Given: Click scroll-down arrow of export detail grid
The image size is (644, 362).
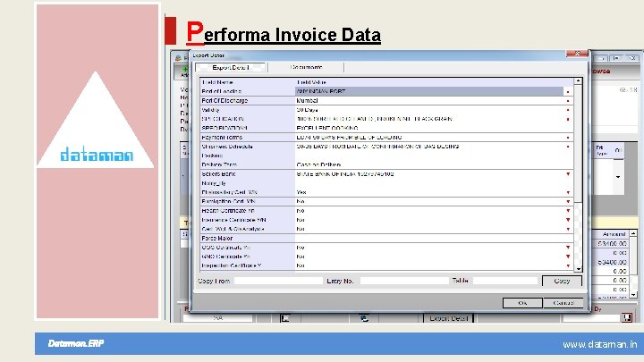Looking at the screenshot, I should pyautogui.click(x=578, y=269).
